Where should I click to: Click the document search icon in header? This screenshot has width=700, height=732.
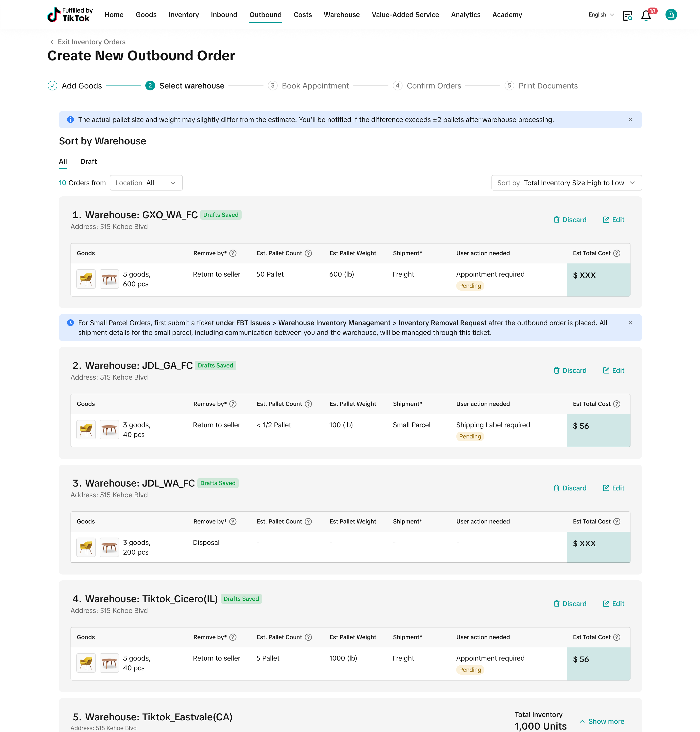[627, 16]
